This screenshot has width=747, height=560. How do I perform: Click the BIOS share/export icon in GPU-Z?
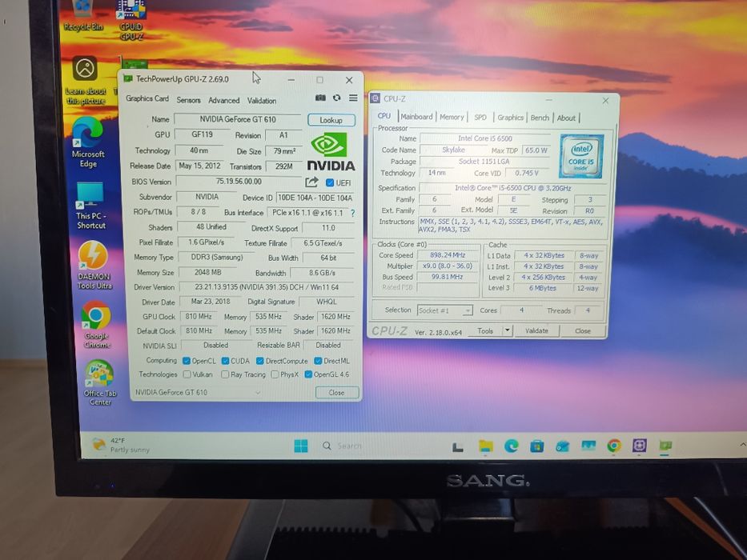tap(311, 182)
